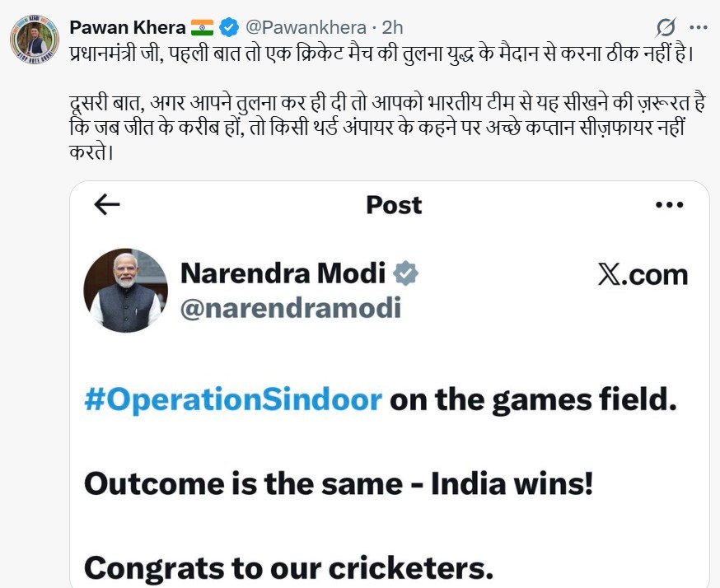
Task: Open the three-dot menu in the embedded post
Action: pos(669,205)
